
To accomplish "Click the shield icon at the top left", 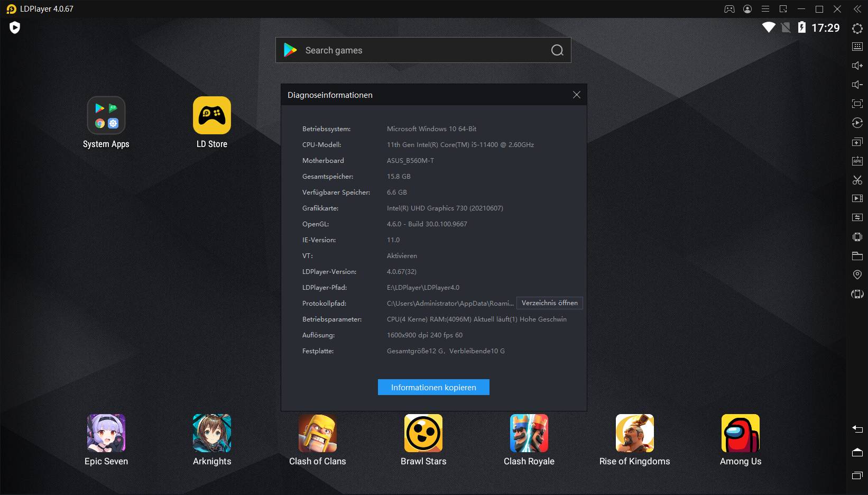I will point(15,27).
